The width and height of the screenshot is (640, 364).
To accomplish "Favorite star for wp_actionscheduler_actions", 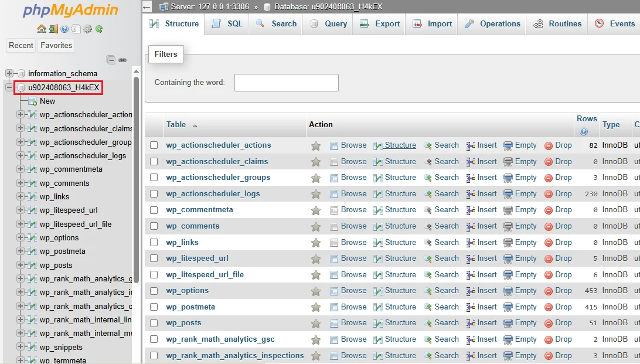I will pyautogui.click(x=315, y=146).
